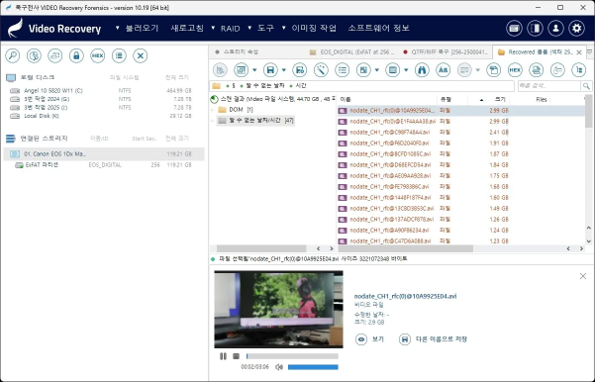Open dropdown arrow next to the save icon

tap(283, 70)
